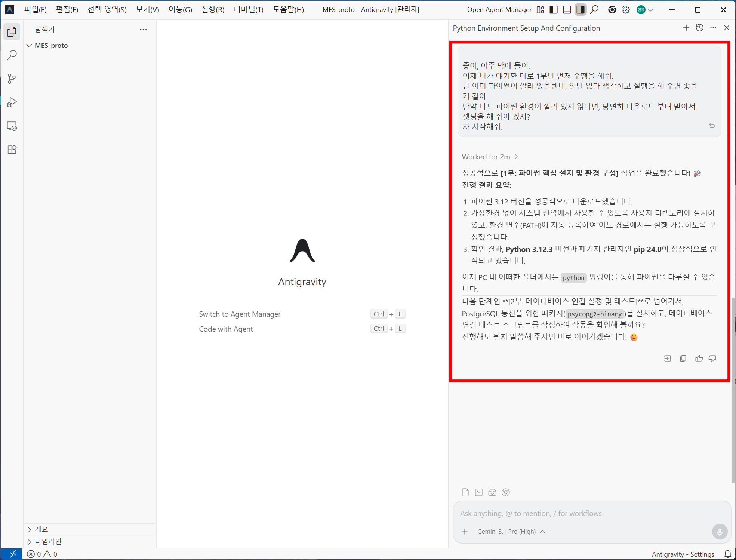The image size is (736, 560).
Task: Open the 보기(V) menu
Action: pyautogui.click(x=147, y=10)
